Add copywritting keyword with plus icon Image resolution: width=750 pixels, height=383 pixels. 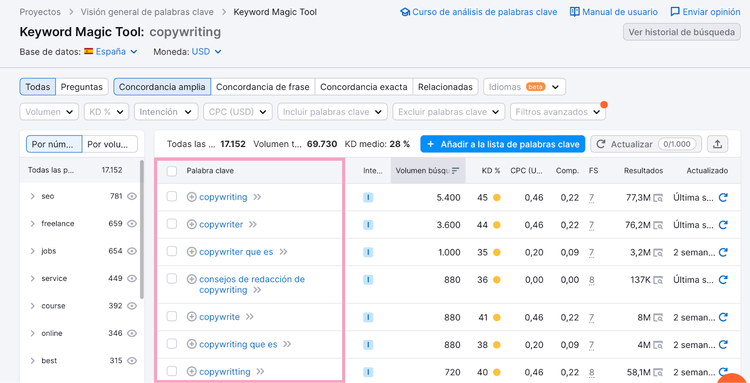coord(191,372)
